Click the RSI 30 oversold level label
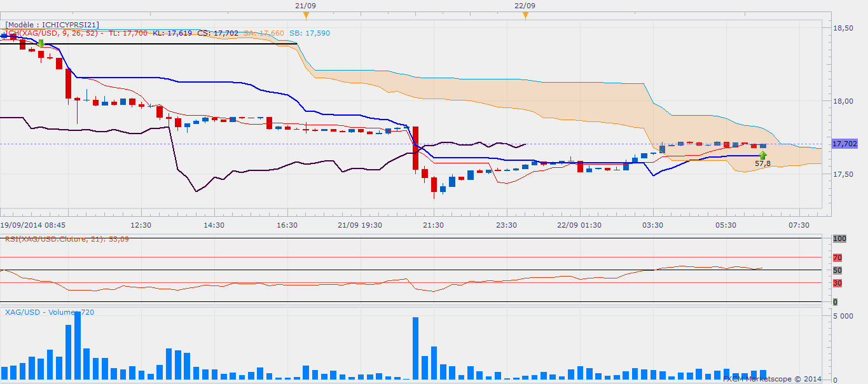The image size is (868, 384). [837, 283]
